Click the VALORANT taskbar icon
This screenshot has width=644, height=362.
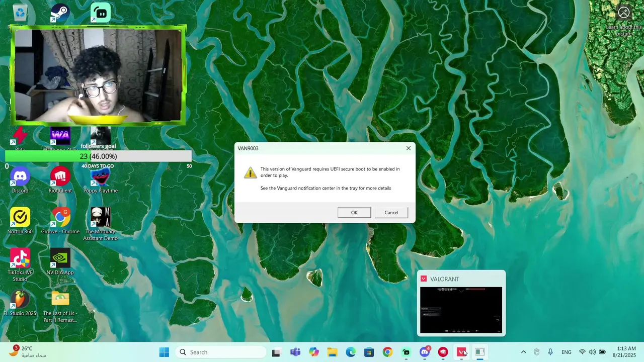pos(461,352)
